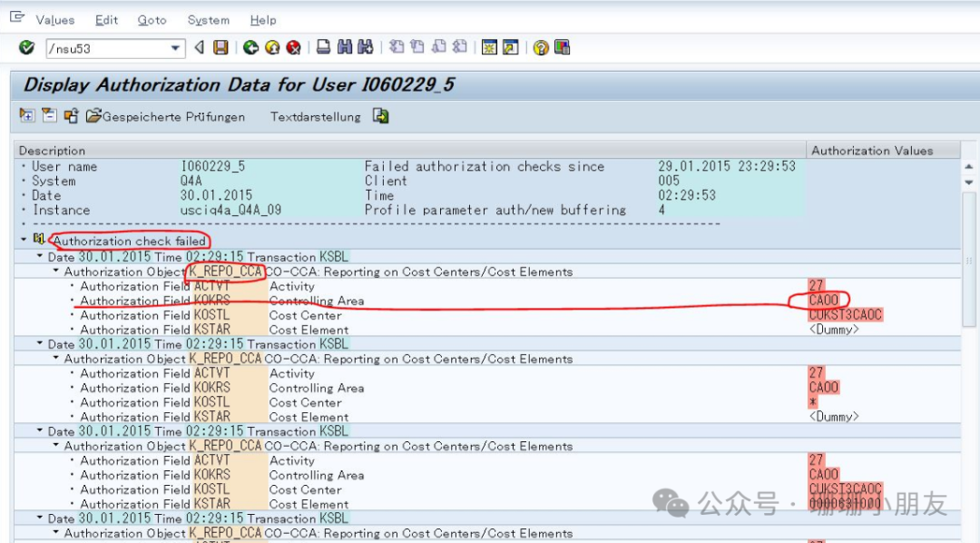The height and width of the screenshot is (543, 980).
Task: Click the Find binoculars icon
Action: pyautogui.click(x=345, y=47)
